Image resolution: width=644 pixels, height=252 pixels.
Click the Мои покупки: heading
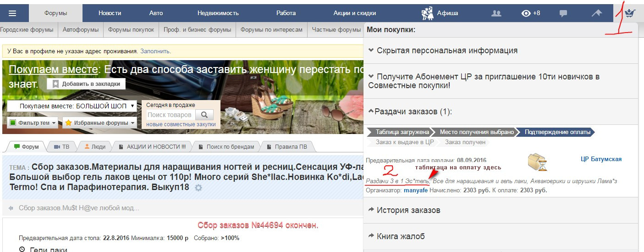pos(391,30)
